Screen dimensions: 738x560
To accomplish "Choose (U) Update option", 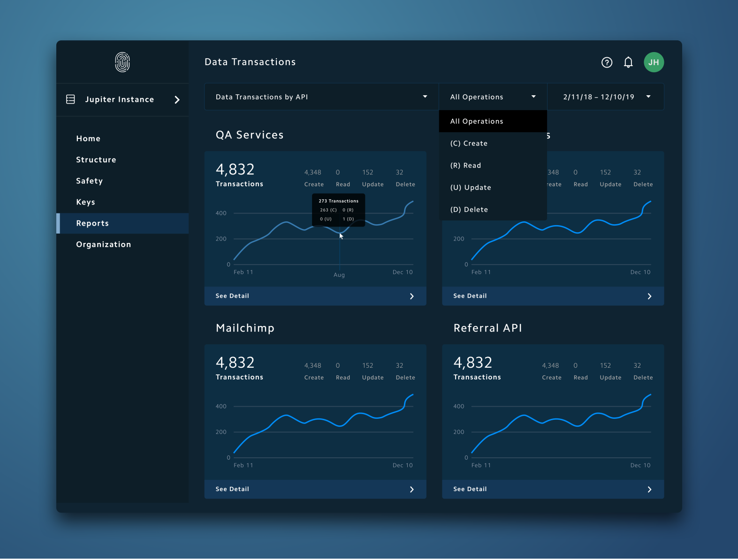I will point(493,187).
